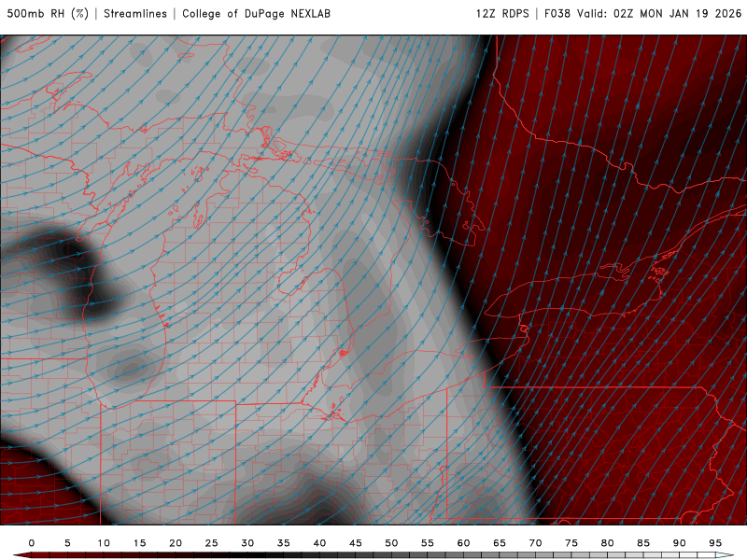Click the colorbar label '20'
Screen dimensions: 747x560
pos(176,543)
